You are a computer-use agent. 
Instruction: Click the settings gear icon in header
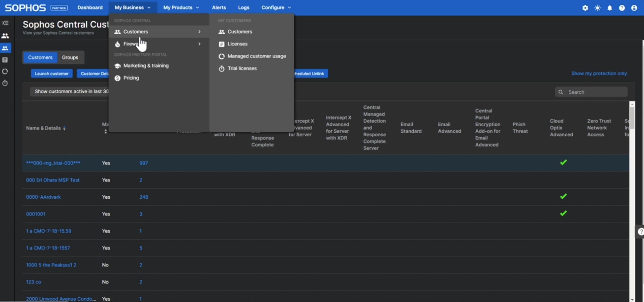click(x=585, y=8)
